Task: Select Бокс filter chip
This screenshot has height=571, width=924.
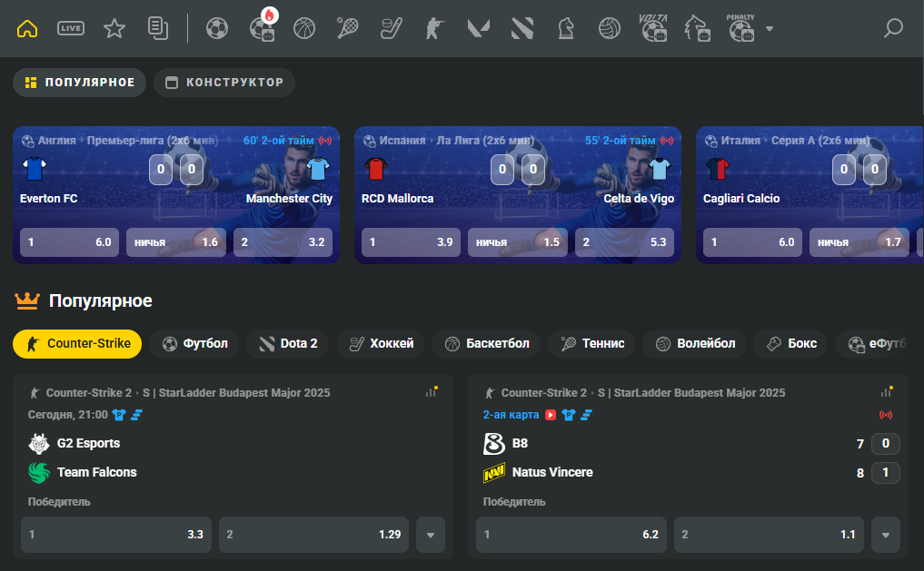Action: [790, 344]
